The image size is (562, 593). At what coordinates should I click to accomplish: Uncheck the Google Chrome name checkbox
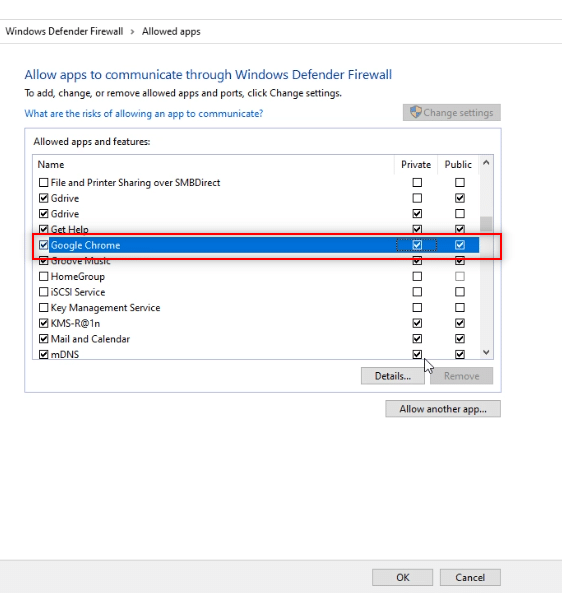[43, 245]
